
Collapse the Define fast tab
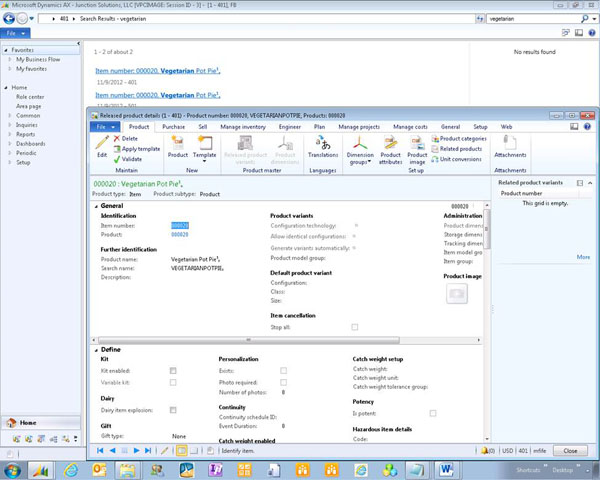[x=96, y=350]
